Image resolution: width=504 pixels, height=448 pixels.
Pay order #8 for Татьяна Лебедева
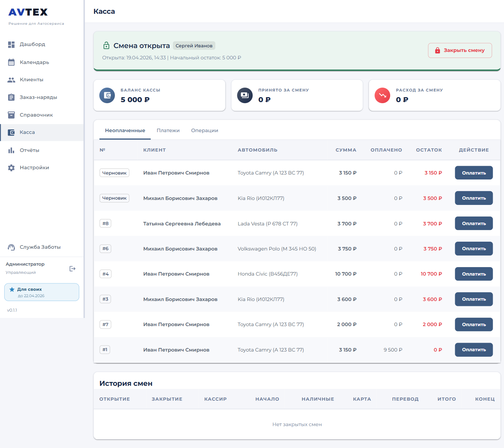[474, 223]
